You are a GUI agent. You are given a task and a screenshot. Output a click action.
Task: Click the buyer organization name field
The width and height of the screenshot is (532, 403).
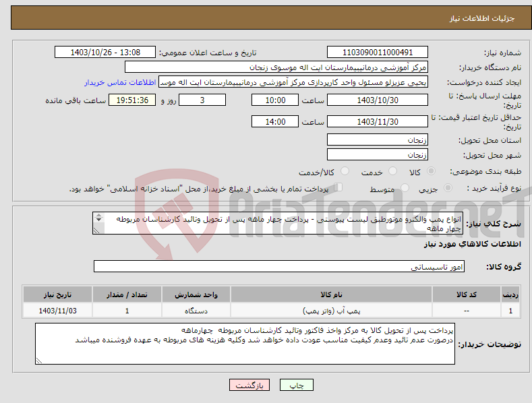tap(276, 67)
